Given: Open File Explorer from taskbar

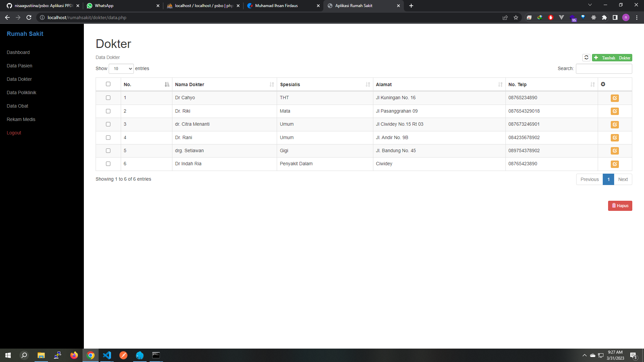Looking at the screenshot, I should point(41,355).
